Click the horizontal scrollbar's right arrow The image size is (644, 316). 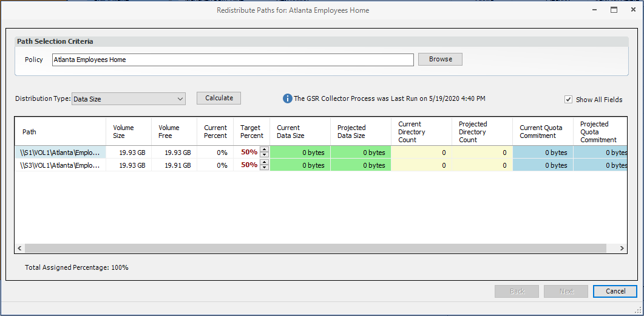(622, 248)
